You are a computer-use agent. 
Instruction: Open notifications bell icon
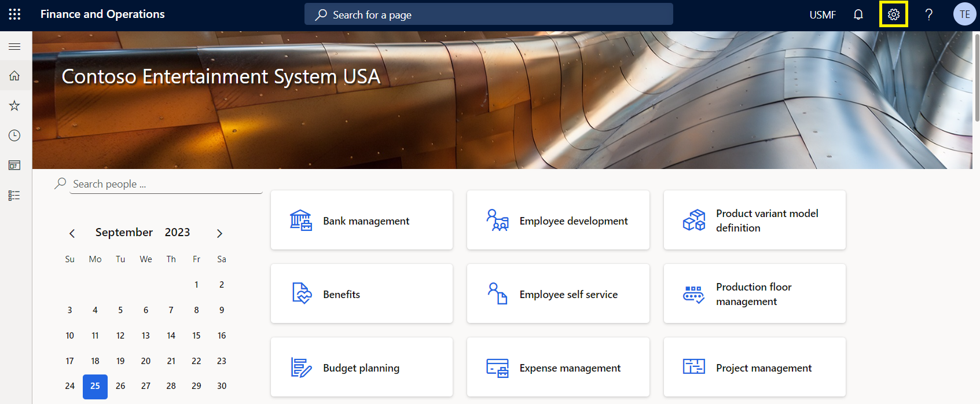pos(858,14)
